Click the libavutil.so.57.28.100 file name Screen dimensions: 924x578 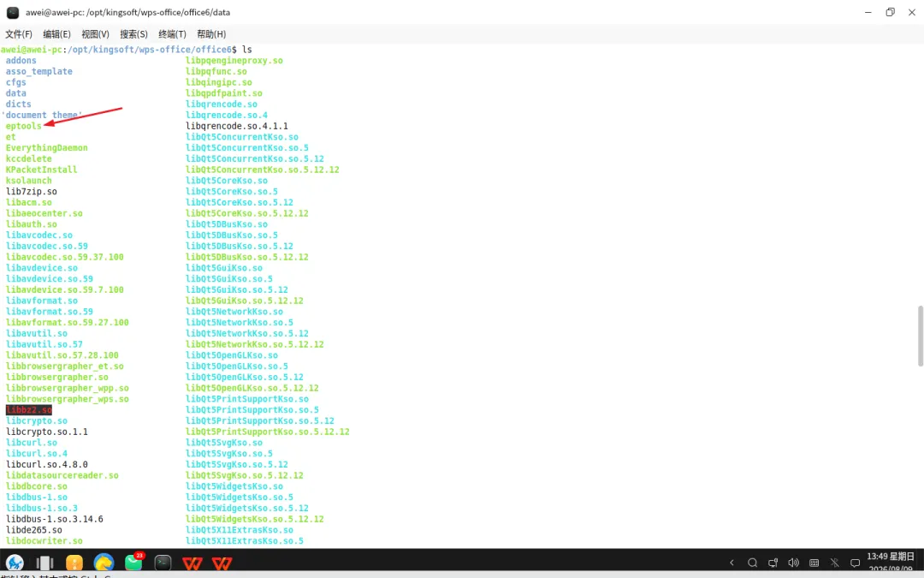[x=62, y=355]
